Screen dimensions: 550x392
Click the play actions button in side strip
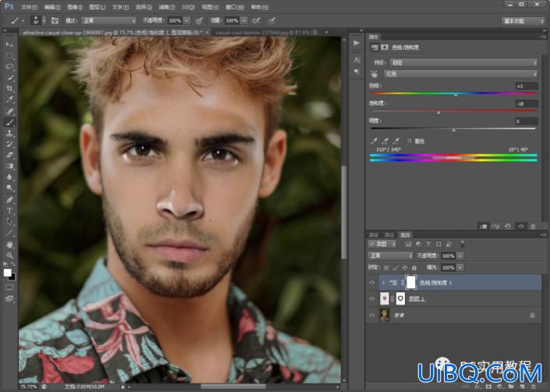pyautogui.click(x=357, y=43)
